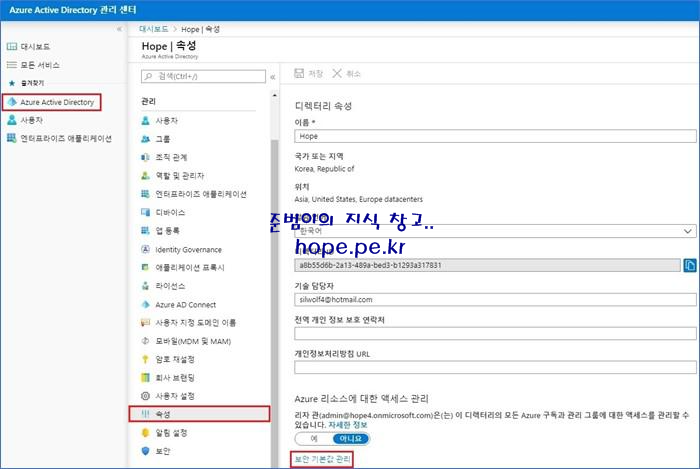Click the 저장 save button

(308, 74)
